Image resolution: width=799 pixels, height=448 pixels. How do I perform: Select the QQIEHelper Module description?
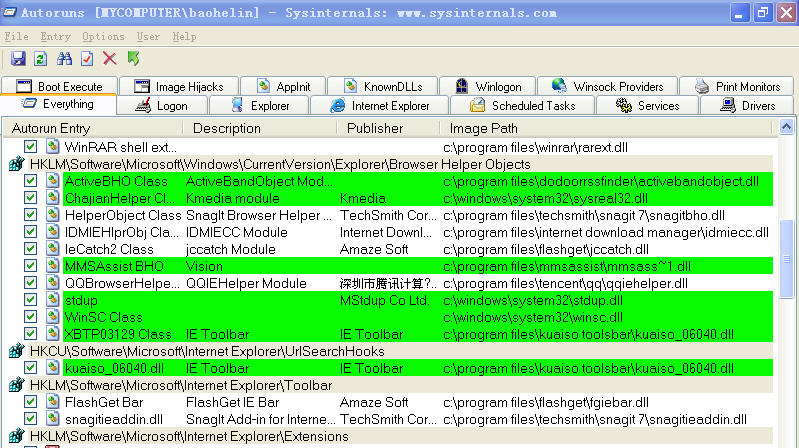pyautogui.click(x=246, y=283)
